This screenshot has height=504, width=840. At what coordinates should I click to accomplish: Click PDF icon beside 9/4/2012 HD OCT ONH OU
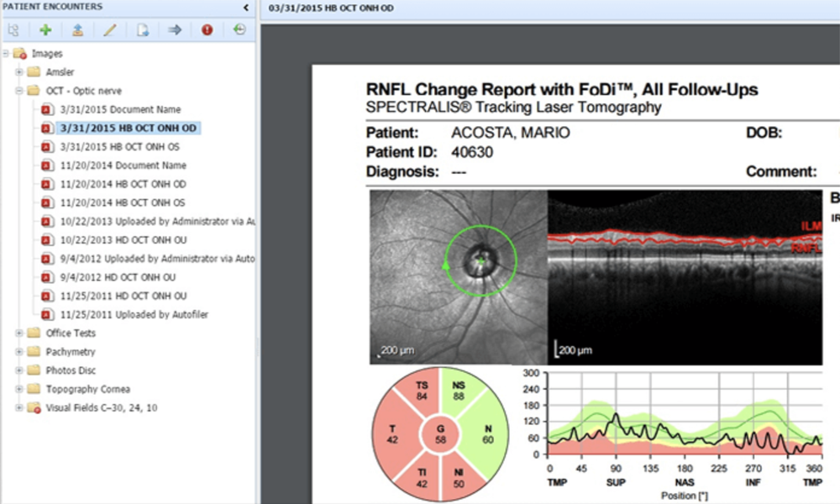click(x=47, y=277)
